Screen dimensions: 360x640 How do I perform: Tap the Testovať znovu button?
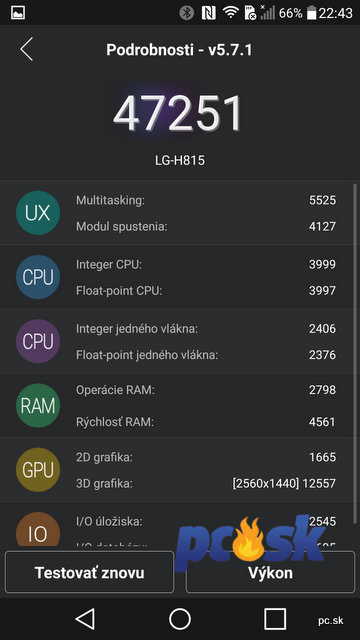(89, 572)
